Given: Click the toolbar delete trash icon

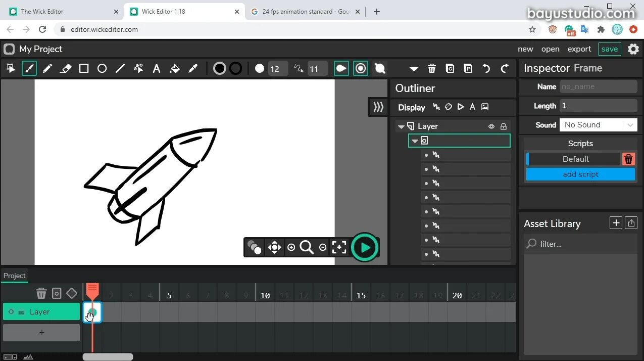Looking at the screenshot, I should click(x=432, y=68).
